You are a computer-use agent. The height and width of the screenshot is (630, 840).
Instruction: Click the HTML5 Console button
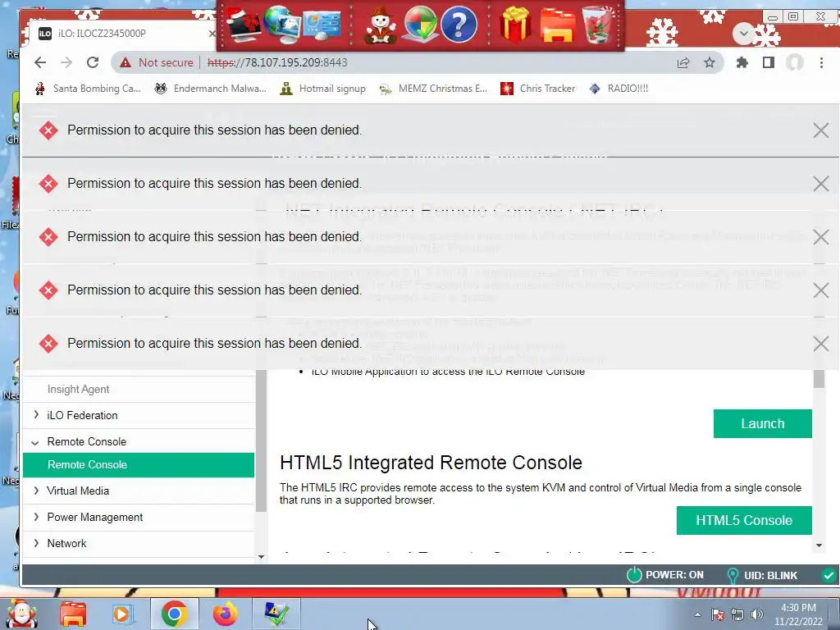pyautogui.click(x=743, y=520)
